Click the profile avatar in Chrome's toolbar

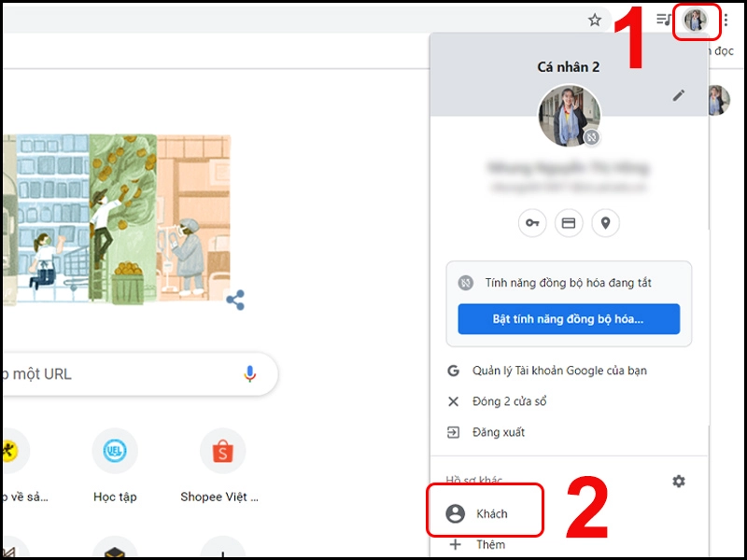click(x=695, y=21)
